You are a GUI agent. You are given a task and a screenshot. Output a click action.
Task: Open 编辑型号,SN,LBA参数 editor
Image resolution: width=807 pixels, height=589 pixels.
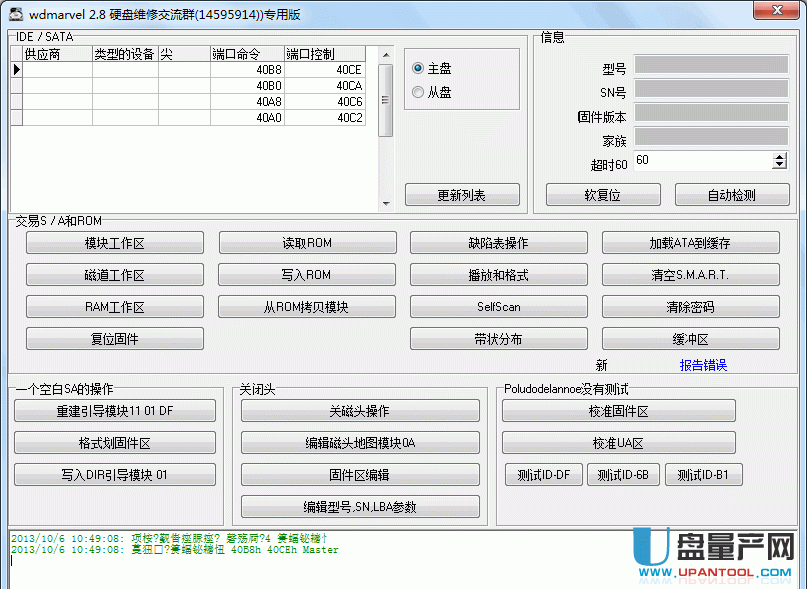coord(360,507)
